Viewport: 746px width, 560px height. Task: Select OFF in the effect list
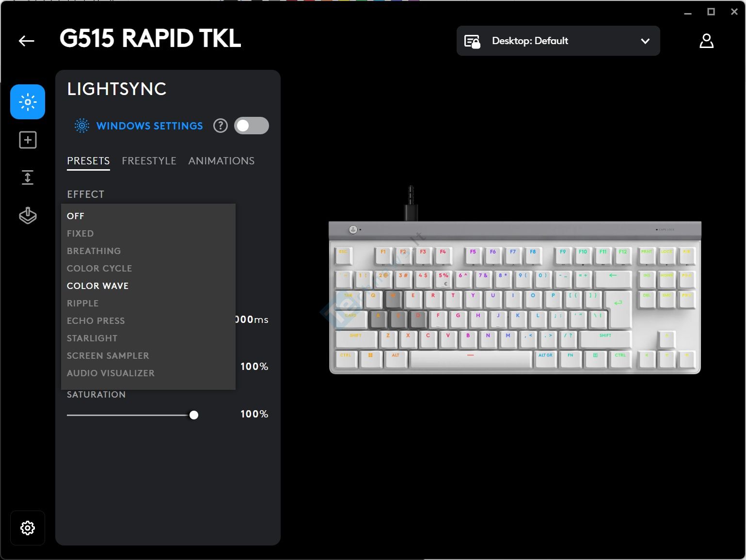tap(76, 216)
